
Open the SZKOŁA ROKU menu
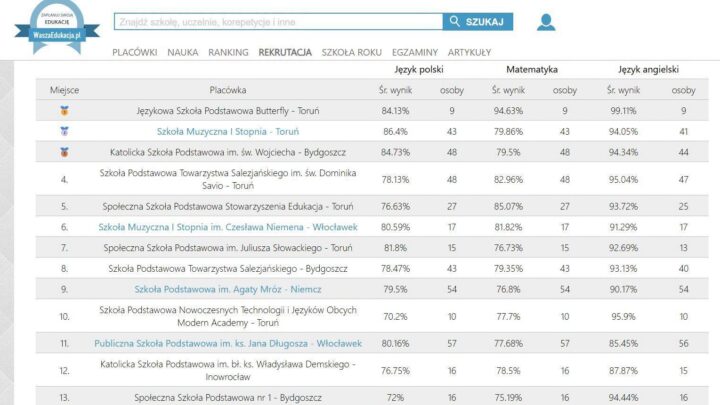(352, 52)
